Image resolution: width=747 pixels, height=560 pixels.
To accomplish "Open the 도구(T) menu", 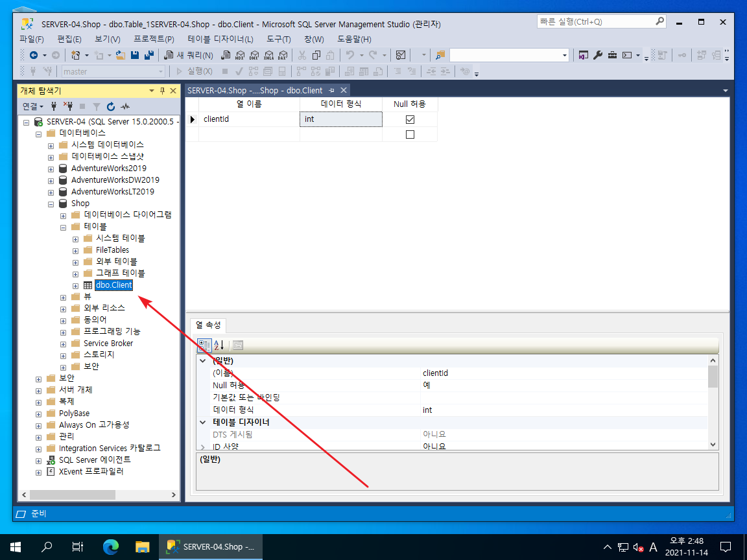I will coord(279,39).
